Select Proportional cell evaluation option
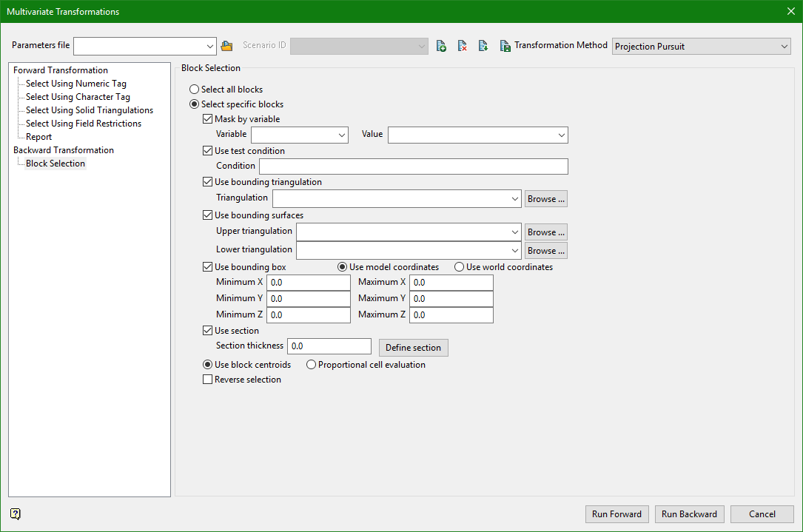Image resolution: width=803 pixels, height=532 pixels. coord(312,365)
